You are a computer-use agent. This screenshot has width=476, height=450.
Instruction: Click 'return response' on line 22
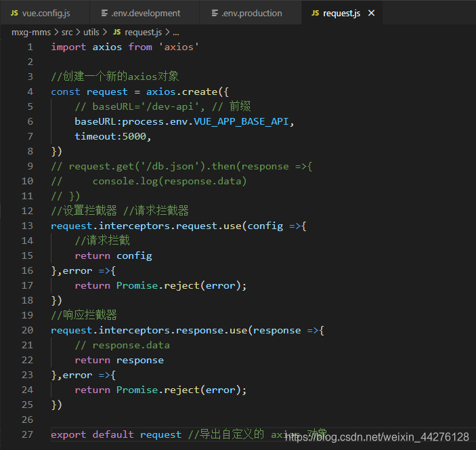[119, 361]
